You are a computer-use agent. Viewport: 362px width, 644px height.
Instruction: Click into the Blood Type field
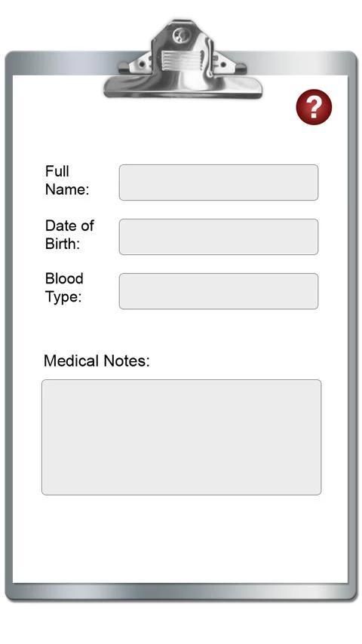coord(219,291)
